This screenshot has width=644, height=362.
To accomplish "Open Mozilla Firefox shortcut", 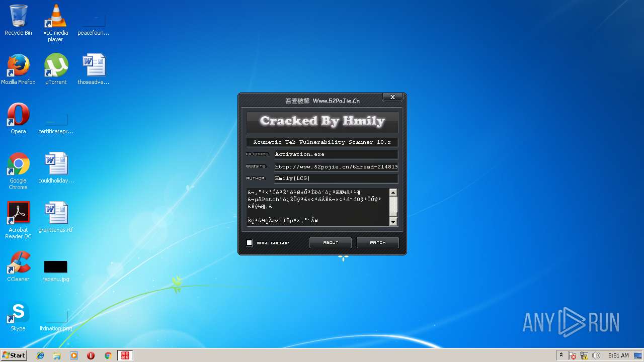I will click(18, 69).
